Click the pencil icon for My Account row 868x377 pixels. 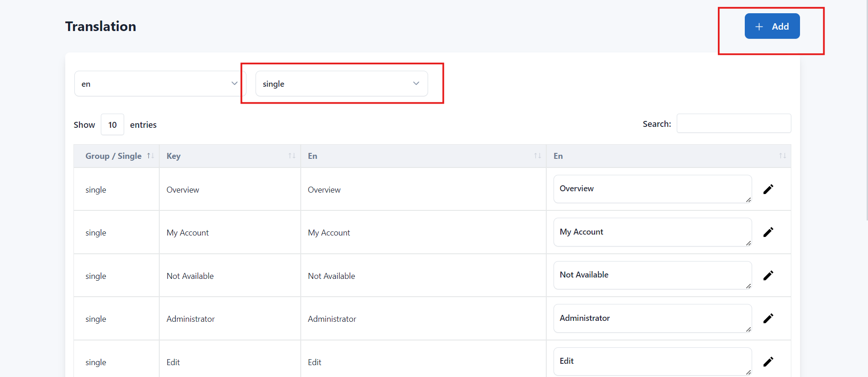[x=768, y=232]
